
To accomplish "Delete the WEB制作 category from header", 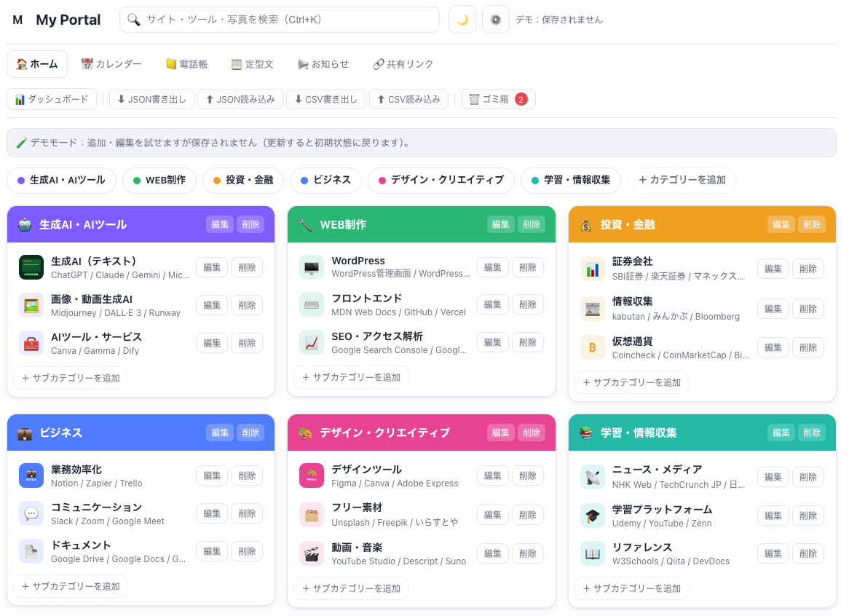I will [531, 225].
